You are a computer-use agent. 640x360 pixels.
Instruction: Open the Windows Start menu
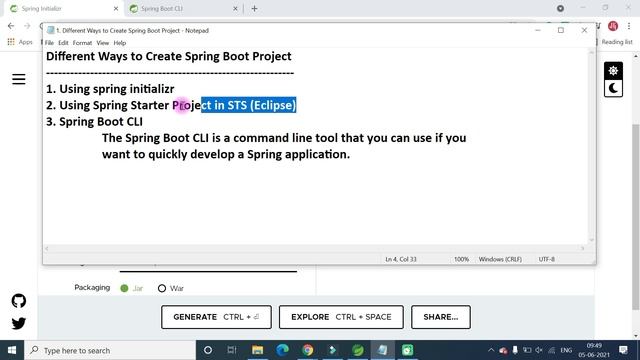pos(12,350)
